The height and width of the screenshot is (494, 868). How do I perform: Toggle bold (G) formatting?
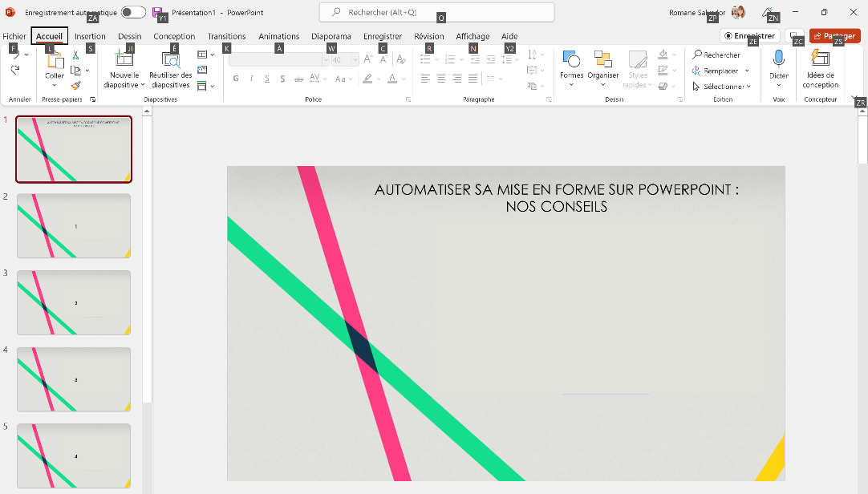[236, 79]
